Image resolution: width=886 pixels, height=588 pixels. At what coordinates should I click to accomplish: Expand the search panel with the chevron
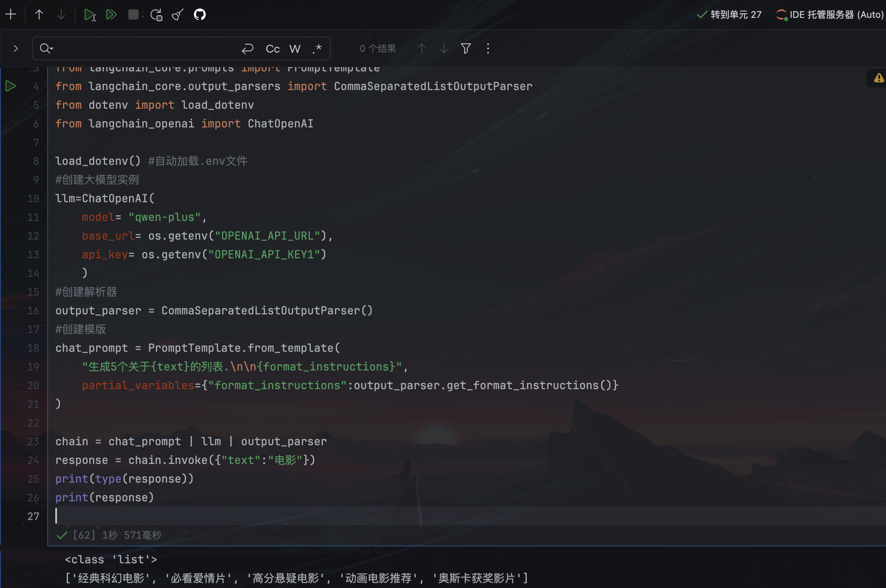click(16, 48)
